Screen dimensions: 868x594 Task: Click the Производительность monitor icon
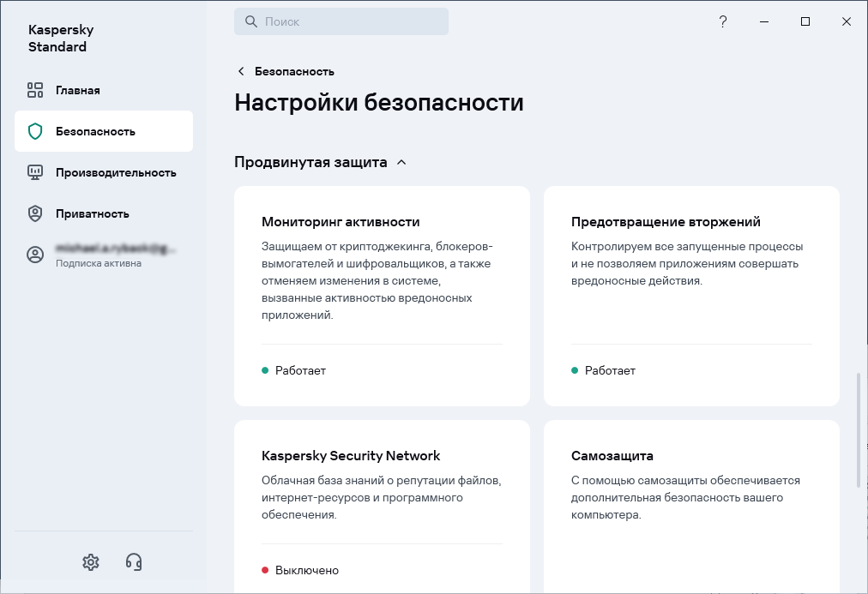coord(35,172)
